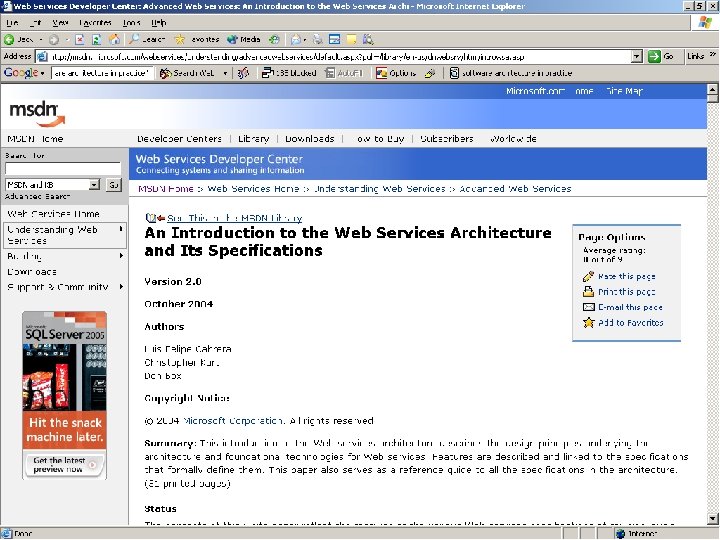Click the Library nav link

tap(253, 139)
